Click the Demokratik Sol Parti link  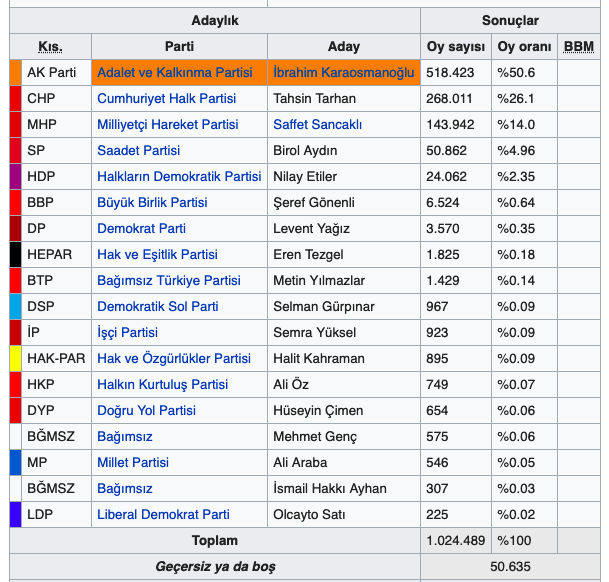click(157, 307)
